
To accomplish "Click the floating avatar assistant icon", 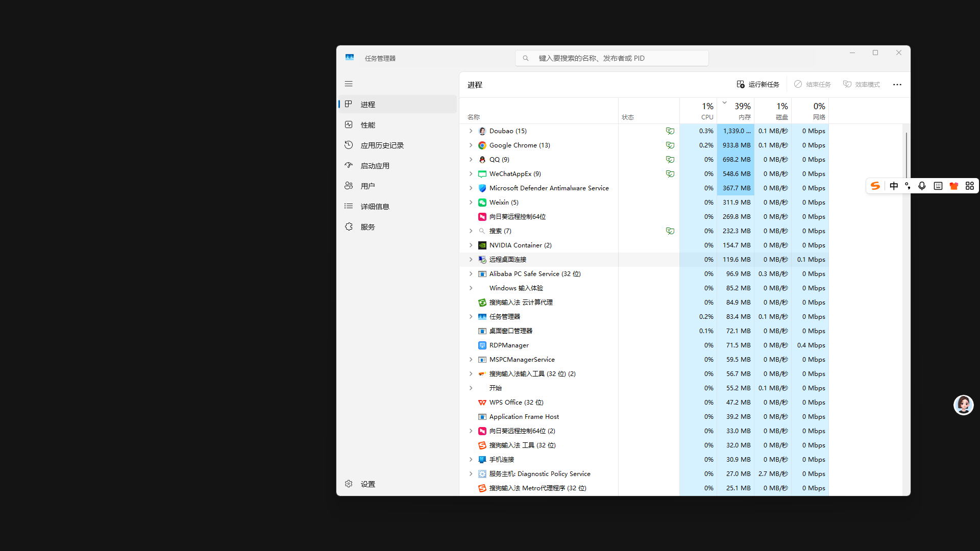I will click(x=963, y=405).
